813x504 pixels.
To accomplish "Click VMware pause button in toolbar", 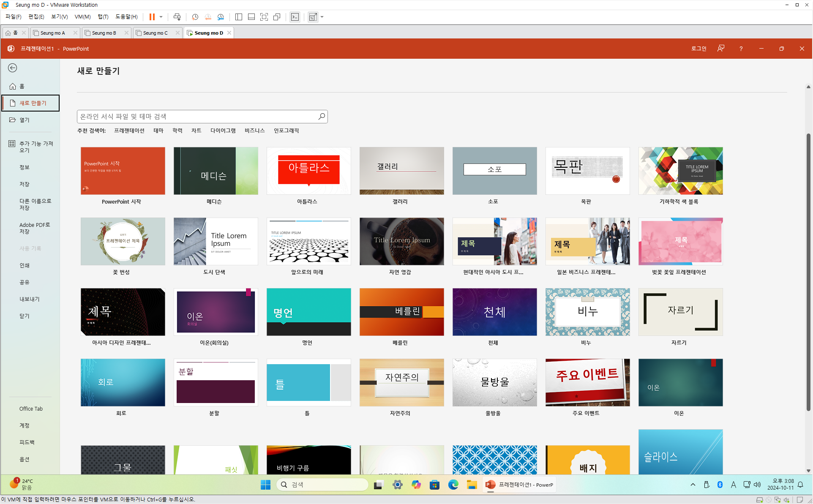I will (x=152, y=17).
